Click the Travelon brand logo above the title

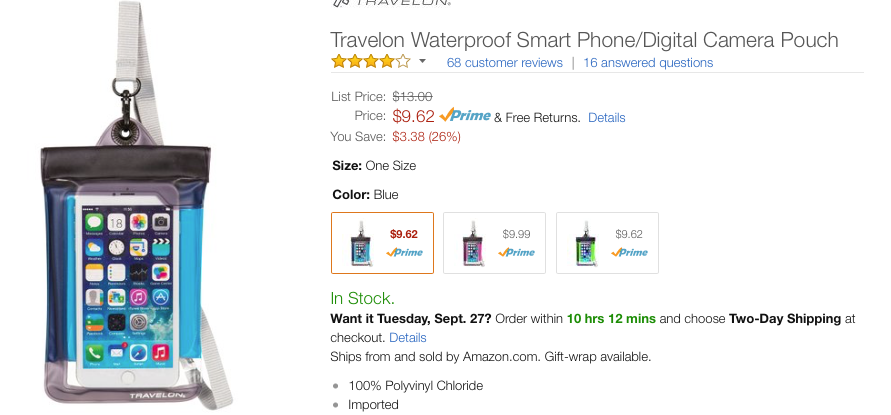pyautogui.click(x=389, y=3)
